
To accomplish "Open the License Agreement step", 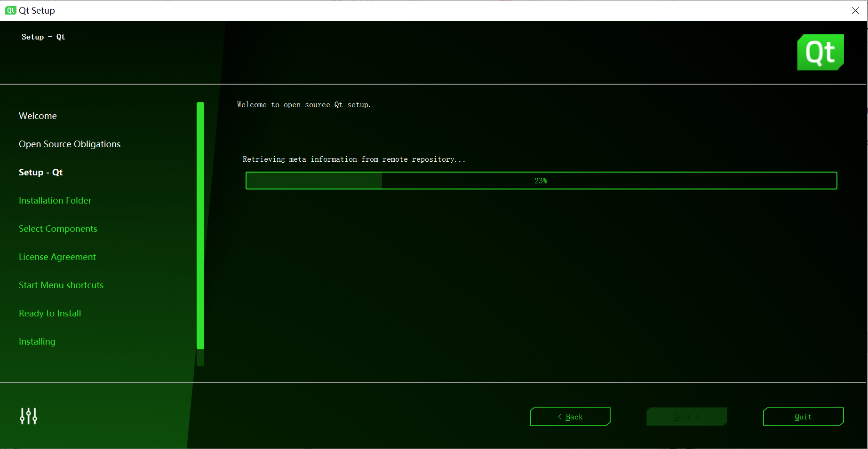I will tap(57, 257).
